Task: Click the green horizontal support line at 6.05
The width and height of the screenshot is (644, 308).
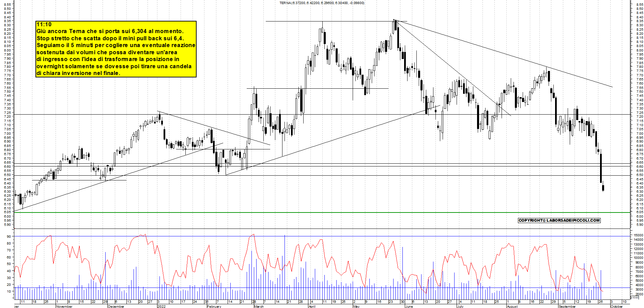Action: 322,212
